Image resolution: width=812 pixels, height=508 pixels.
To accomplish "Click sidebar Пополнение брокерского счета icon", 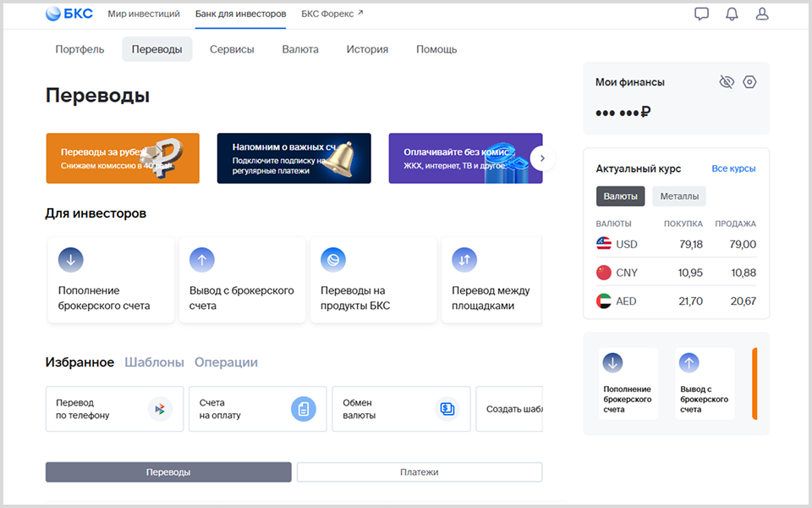I will point(612,363).
